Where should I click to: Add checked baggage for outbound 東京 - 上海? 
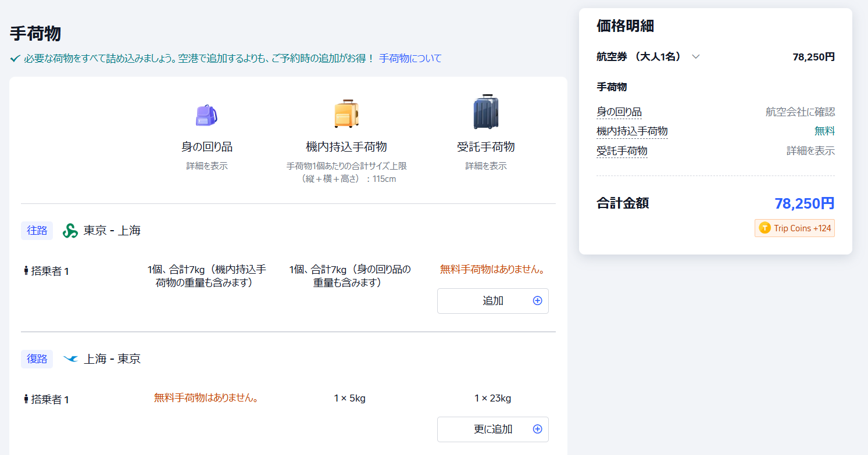point(492,301)
